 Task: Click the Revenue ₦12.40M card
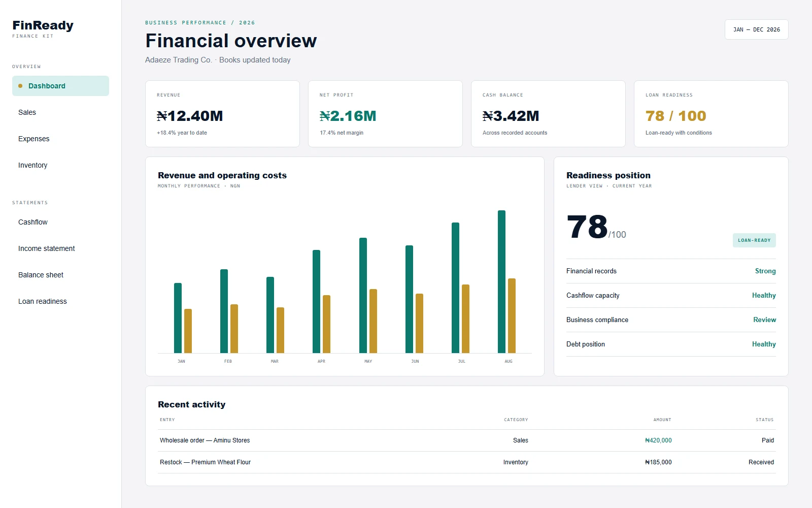222,114
